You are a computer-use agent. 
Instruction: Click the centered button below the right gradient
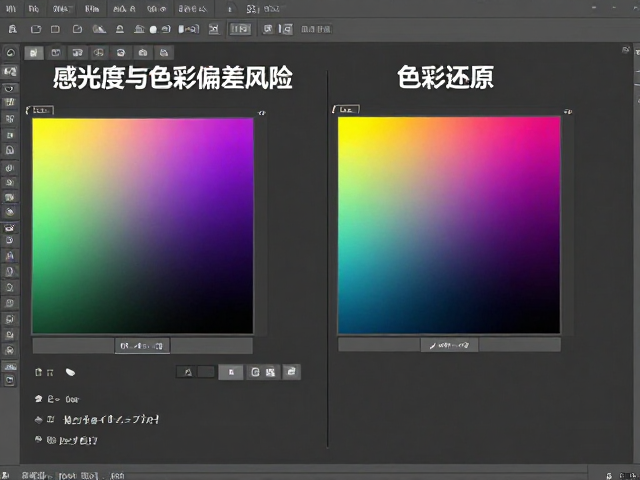(x=449, y=345)
